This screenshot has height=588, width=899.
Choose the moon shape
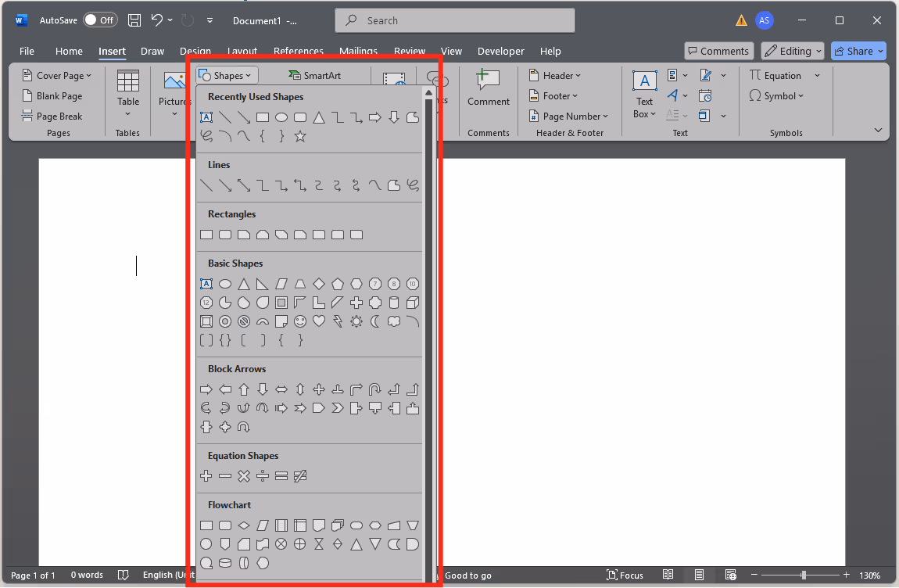click(375, 321)
